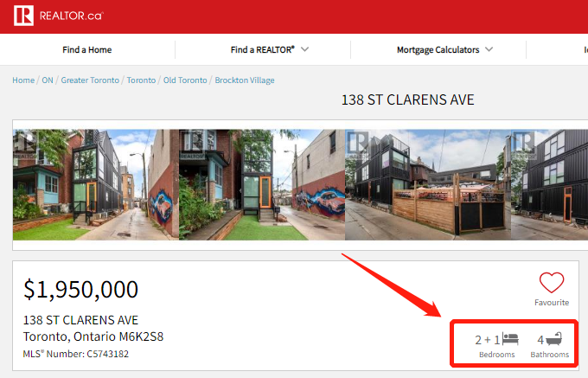
Task: Expand the Find a REALTOR chevron
Action: tap(305, 49)
